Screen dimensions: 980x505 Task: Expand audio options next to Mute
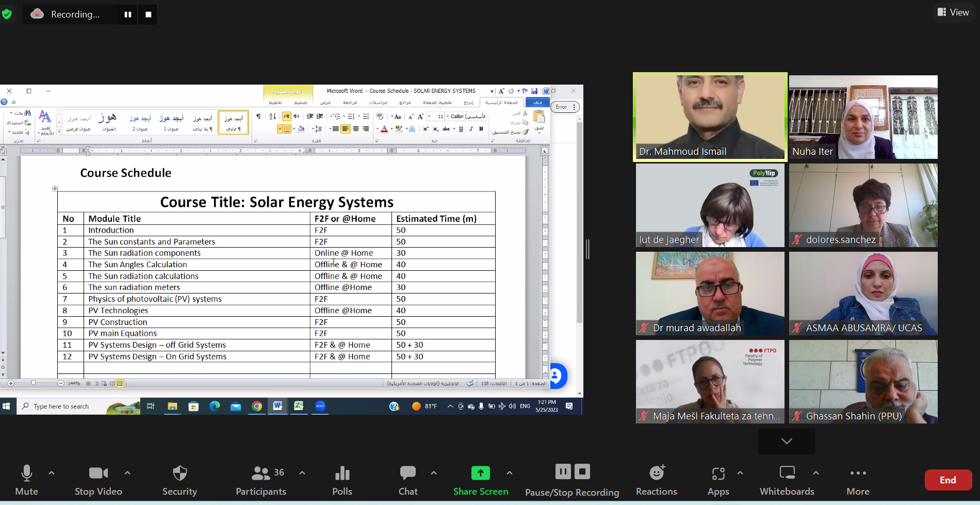click(x=52, y=473)
